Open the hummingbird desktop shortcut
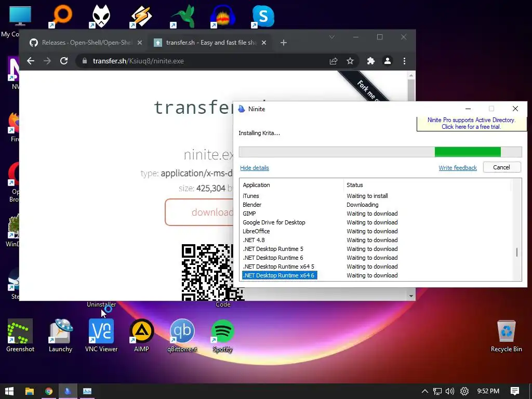This screenshot has height=399, width=532. 182,16
